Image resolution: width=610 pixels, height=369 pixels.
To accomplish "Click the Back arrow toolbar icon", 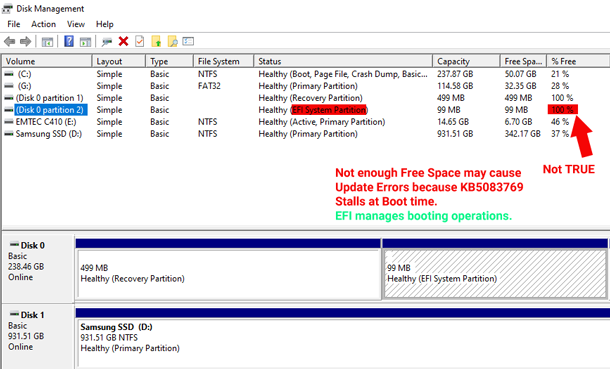I will pyautogui.click(x=10, y=41).
